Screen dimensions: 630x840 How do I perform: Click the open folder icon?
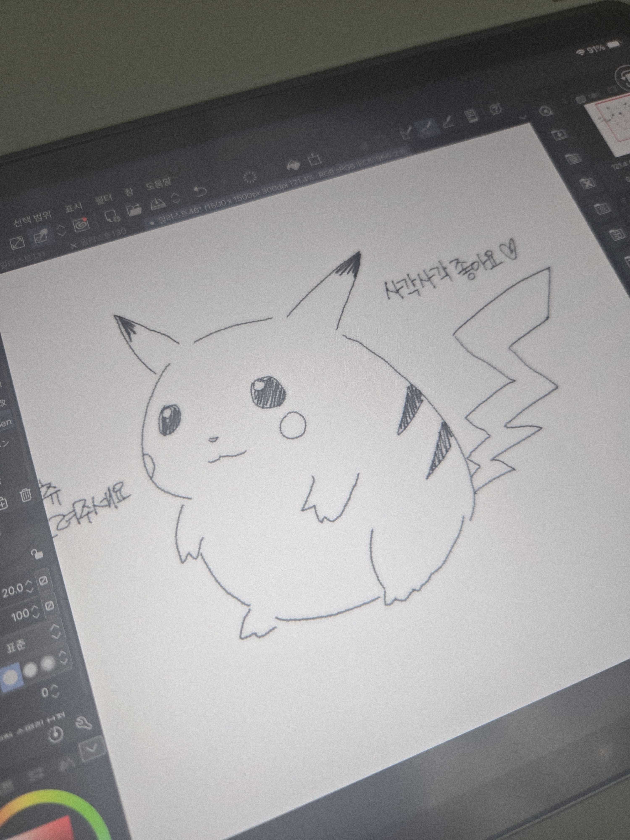134,210
